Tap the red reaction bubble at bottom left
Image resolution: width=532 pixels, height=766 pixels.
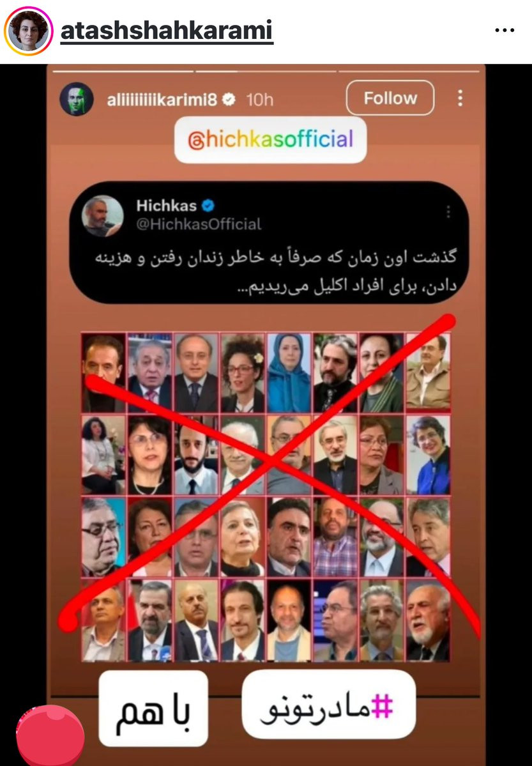tap(50, 735)
